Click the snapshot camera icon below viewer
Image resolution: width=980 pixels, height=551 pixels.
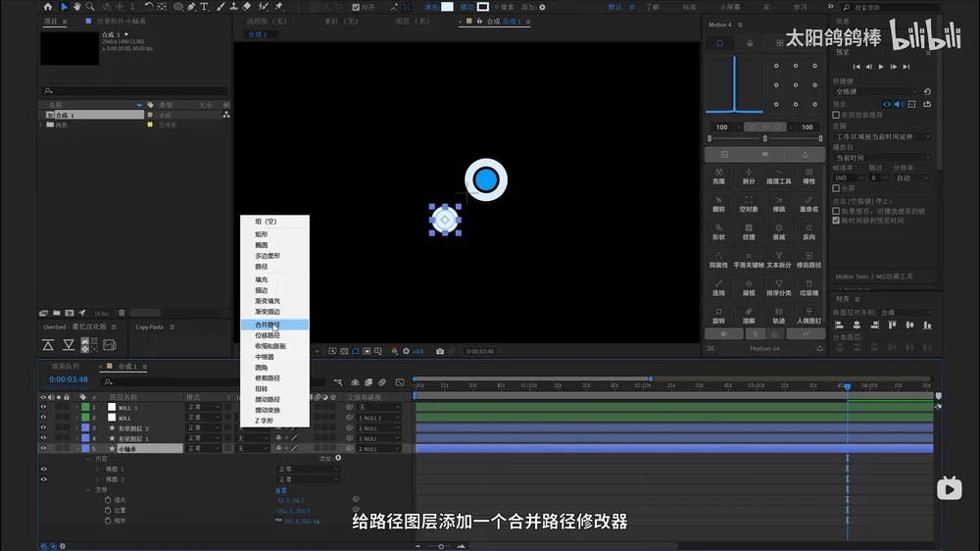coord(440,352)
